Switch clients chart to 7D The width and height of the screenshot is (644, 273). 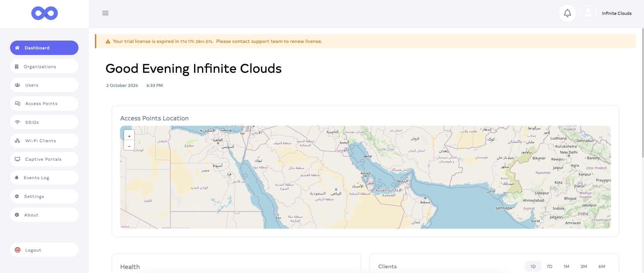pyautogui.click(x=549, y=266)
